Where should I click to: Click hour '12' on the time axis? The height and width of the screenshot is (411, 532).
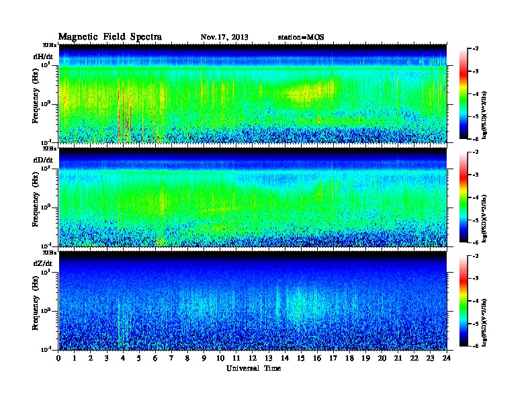[x=253, y=358]
